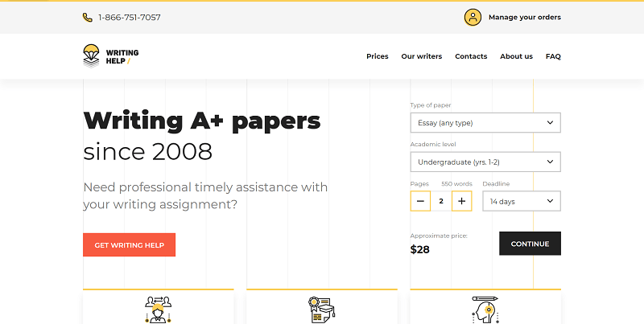Open the About us page
The height and width of the screenshot is (324, 644).
click(x=516, y=56)
